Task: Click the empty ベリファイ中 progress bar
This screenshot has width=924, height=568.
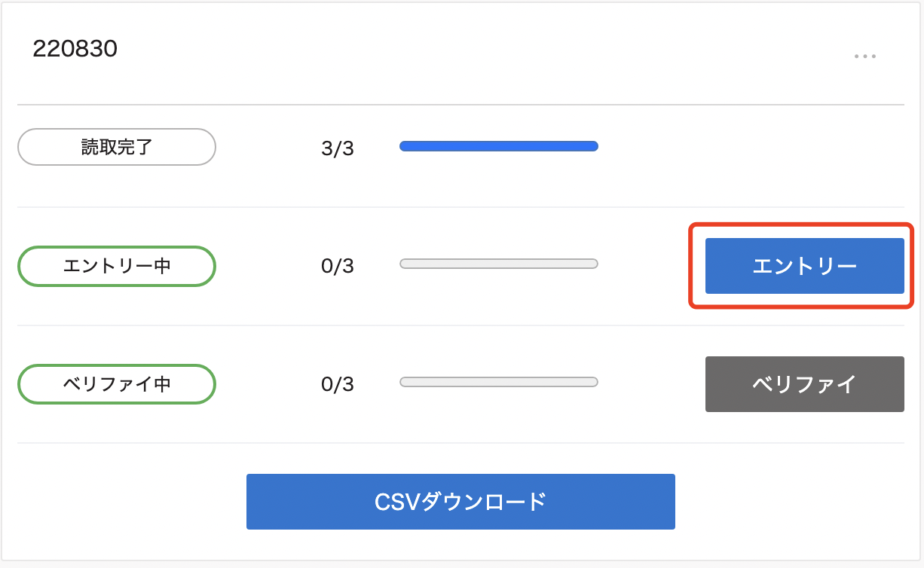Action: pos(498,382)
